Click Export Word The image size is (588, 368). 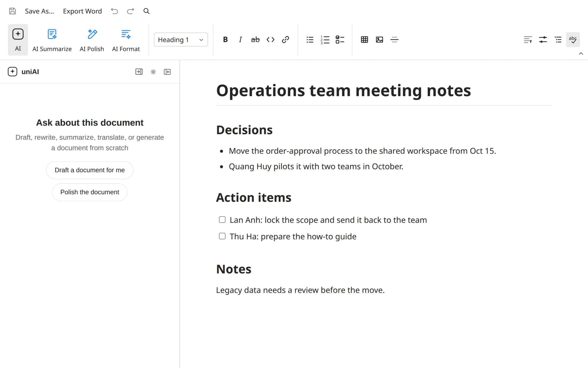pos(82,11)
